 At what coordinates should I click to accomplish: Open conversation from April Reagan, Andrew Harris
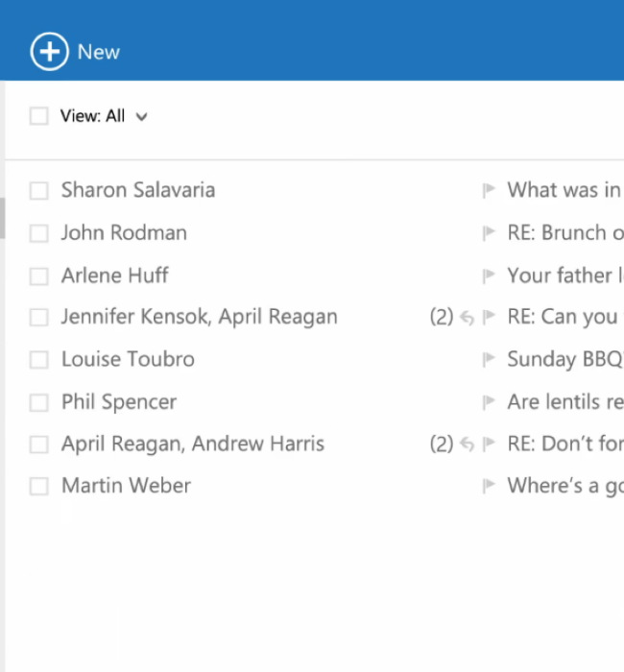193,444
